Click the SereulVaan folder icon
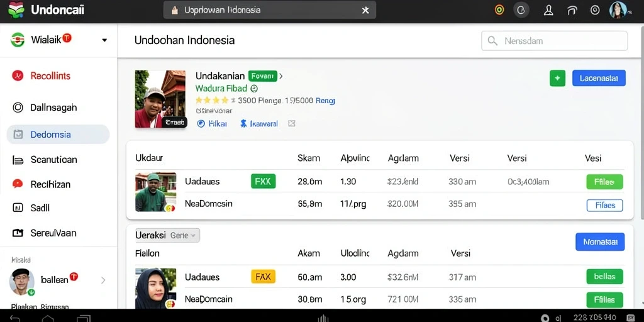The width and height of the screenshot is (644, 322). tap(18, 233)
